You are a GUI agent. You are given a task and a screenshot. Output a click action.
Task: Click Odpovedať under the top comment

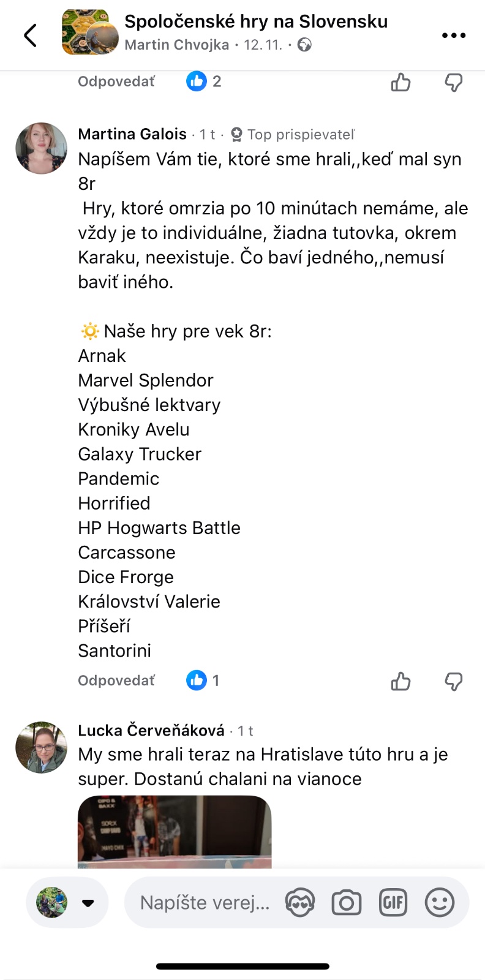click(x=116, y=81)
